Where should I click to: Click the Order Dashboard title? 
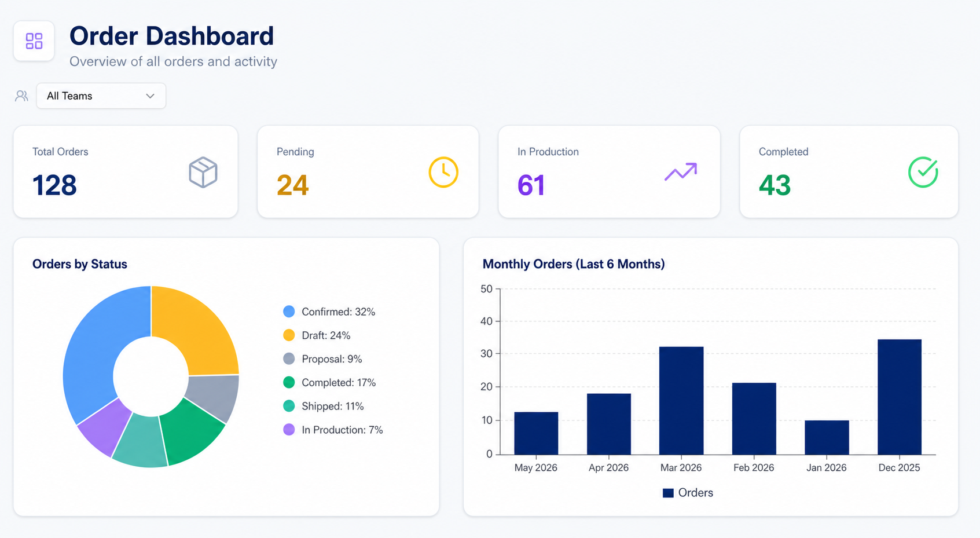coord(172,36)
